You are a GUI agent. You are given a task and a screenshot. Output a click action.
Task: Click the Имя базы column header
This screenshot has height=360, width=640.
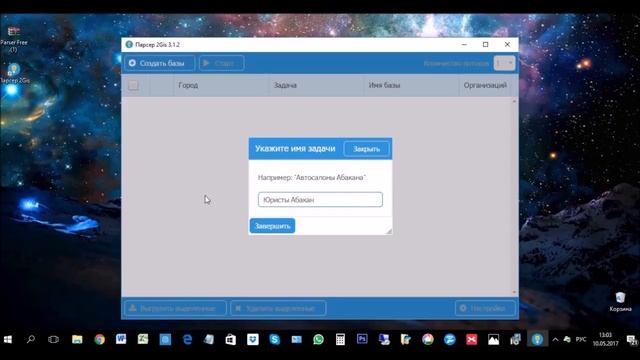[384, 85]
